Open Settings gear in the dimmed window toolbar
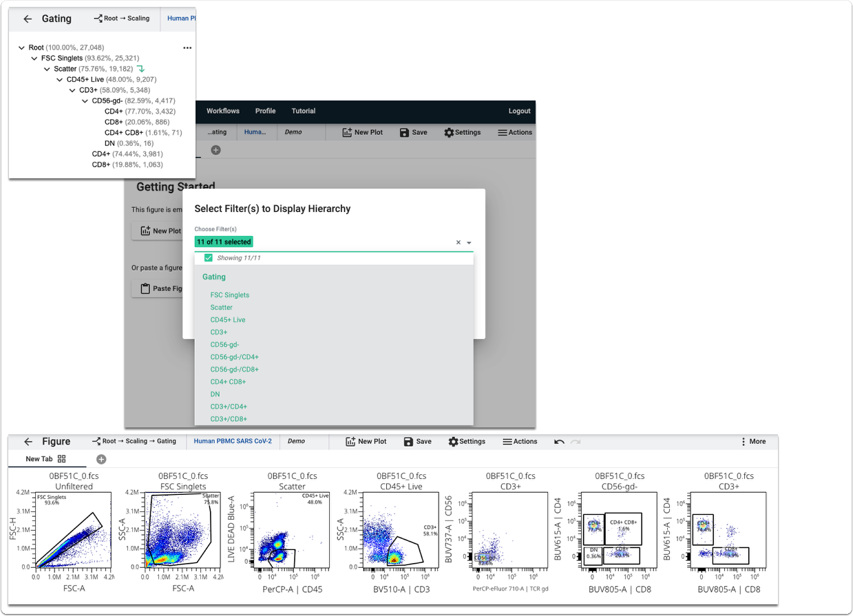This screenshot has height=616, width=853. tap(463, 132)
